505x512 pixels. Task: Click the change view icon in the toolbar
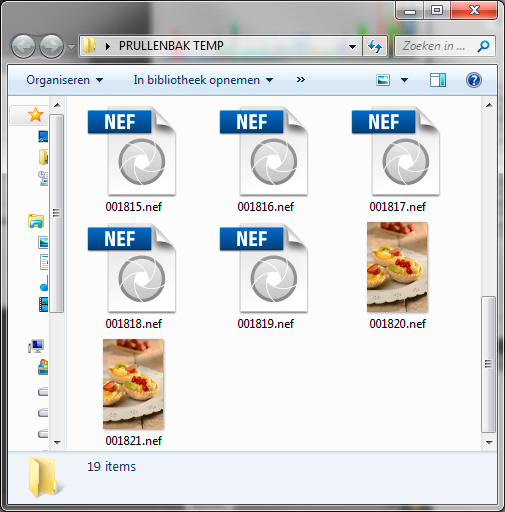383,80
